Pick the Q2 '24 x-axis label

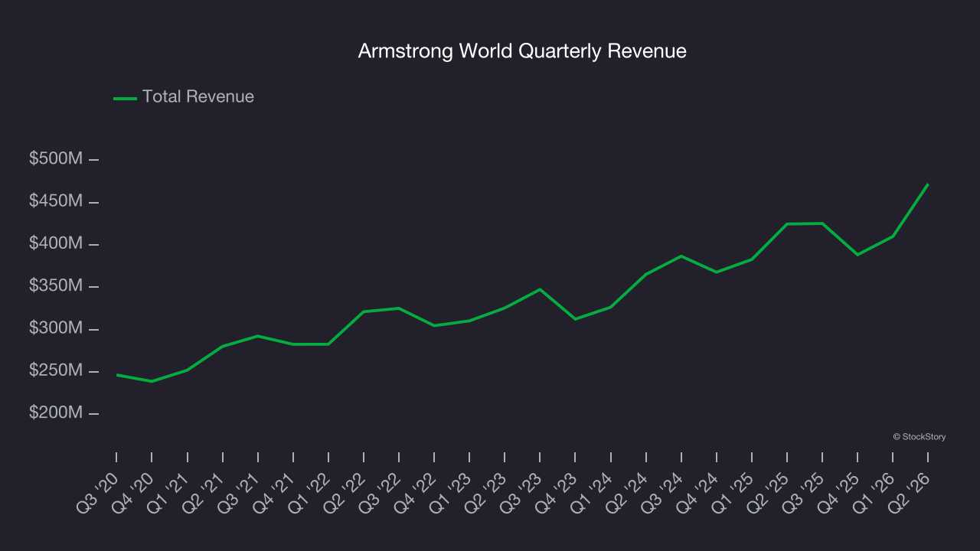click(626, 493)
